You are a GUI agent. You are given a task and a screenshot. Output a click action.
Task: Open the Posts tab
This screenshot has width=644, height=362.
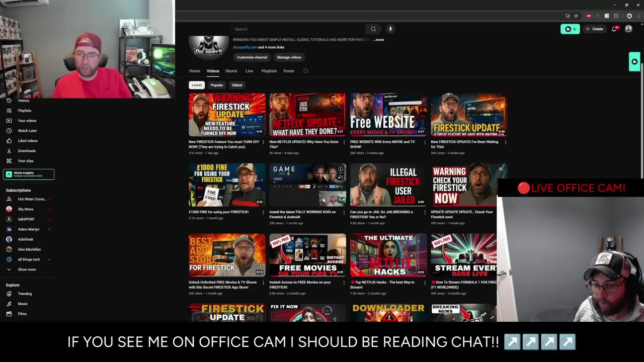pos(288,71)
